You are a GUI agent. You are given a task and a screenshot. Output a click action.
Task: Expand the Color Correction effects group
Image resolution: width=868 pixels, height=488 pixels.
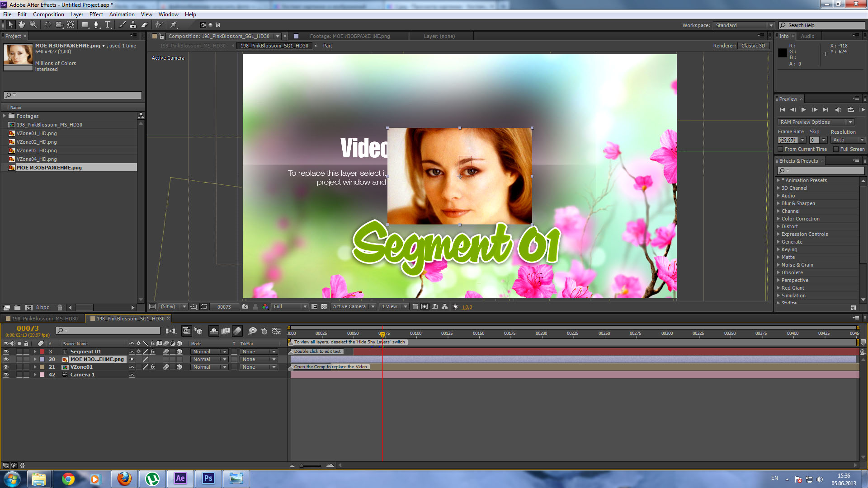point(778,219)
